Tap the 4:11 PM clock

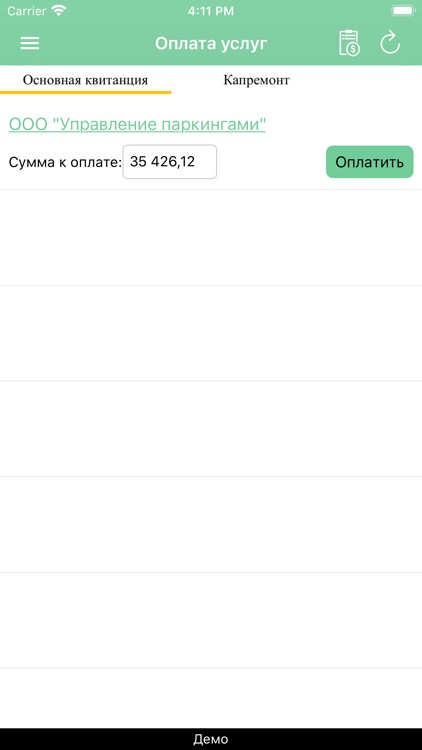[211, 11]
